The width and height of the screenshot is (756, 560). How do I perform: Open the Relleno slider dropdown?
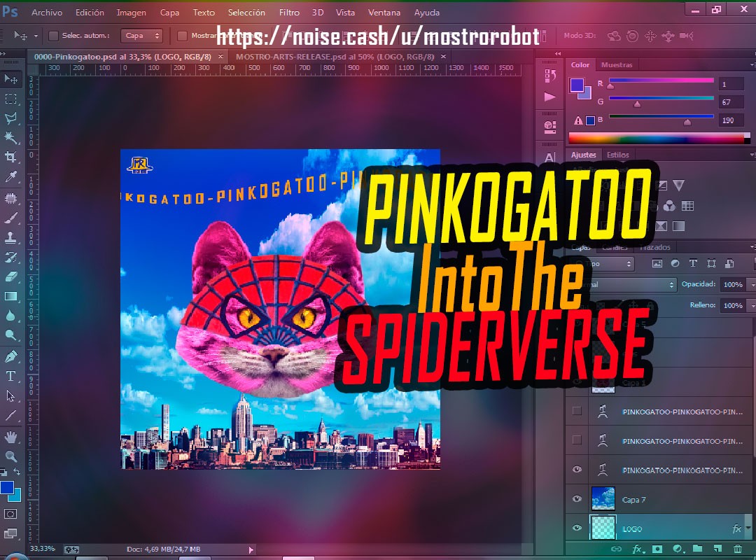(x=752, y=305)
